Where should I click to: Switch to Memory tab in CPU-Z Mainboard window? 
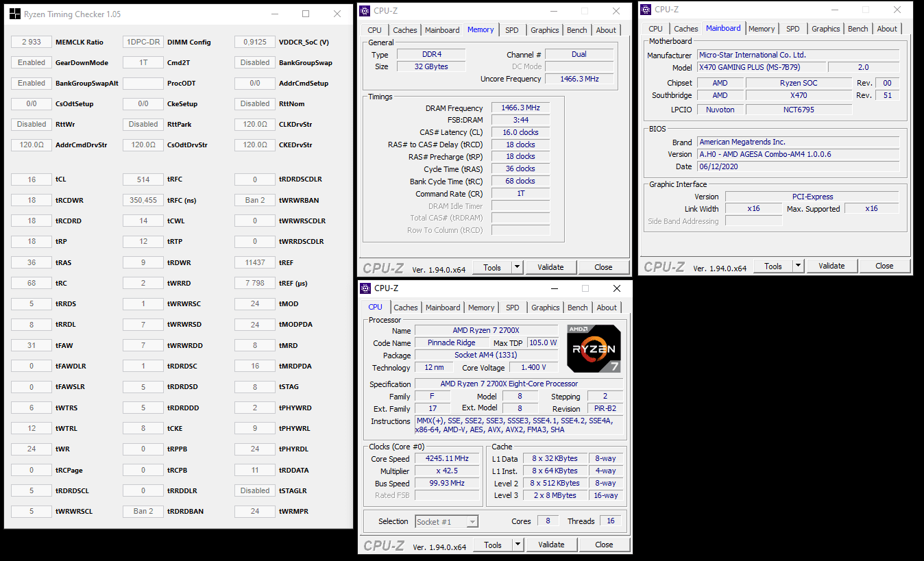point(762,29)
